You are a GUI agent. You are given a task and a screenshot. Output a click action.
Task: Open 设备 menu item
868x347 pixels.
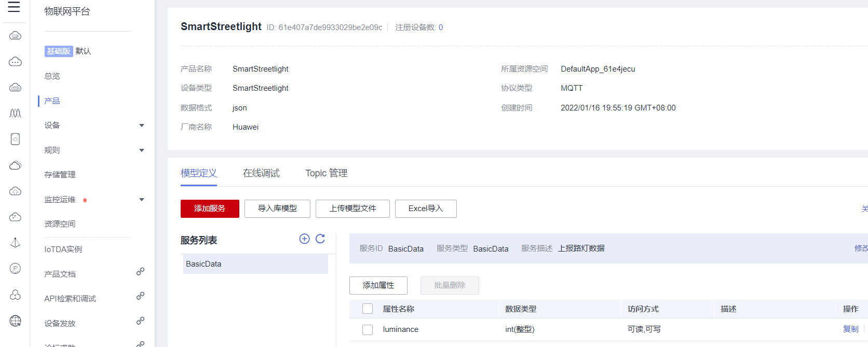[x=52, y=126]
